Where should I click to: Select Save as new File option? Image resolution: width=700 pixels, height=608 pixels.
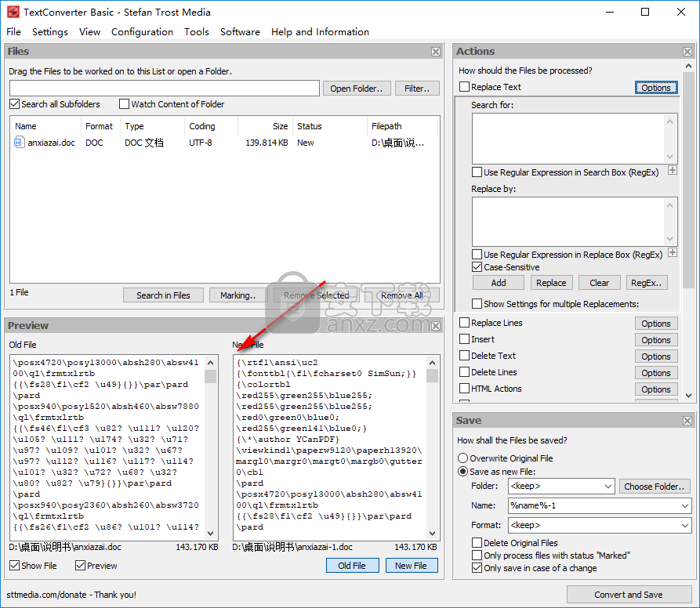tap(463, 472)
